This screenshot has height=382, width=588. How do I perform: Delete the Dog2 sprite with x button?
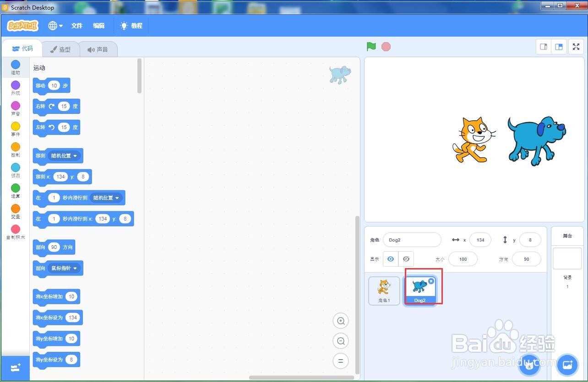click(431, 281)
